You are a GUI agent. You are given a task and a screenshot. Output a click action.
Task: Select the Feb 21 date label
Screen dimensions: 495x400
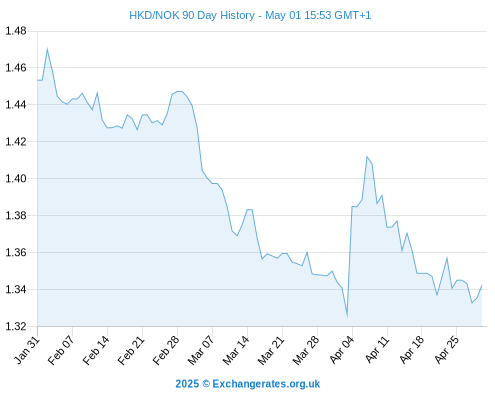coord(131,350)
